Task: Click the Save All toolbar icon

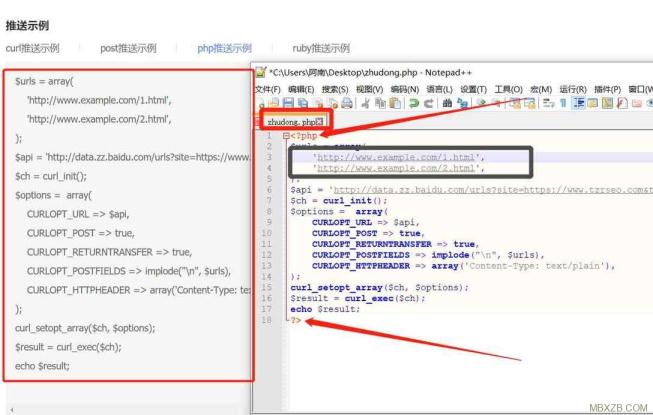Action: (x=303, y=103)
